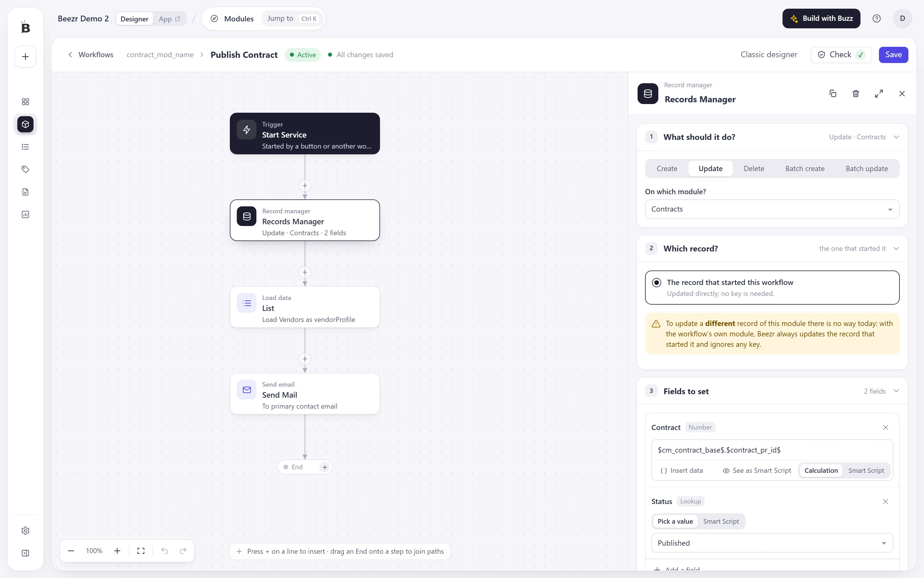The height and width of the screenshot is (578, 924).
Task: Click the redo arrow in canvas toolbar
Action: click(183, 551)
